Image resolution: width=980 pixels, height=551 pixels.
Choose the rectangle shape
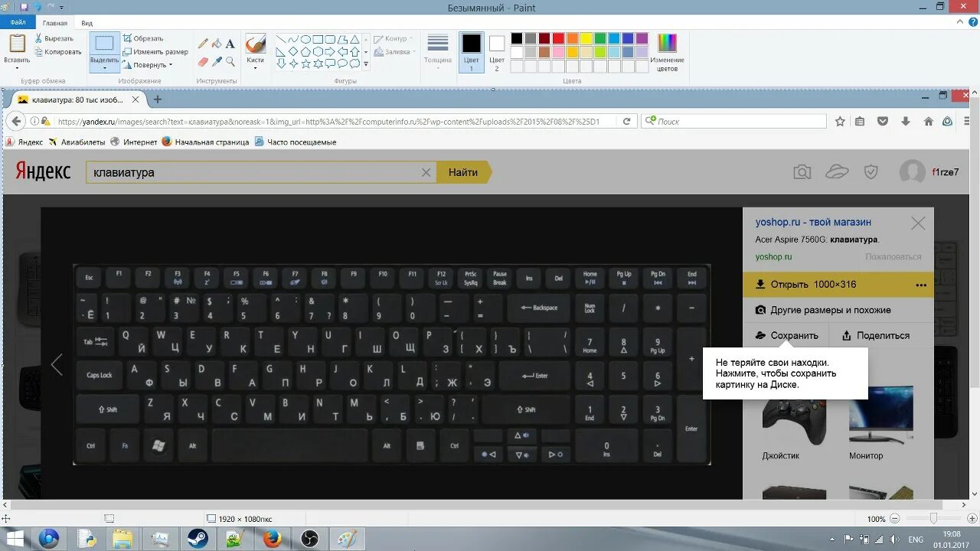coord(318,39)
